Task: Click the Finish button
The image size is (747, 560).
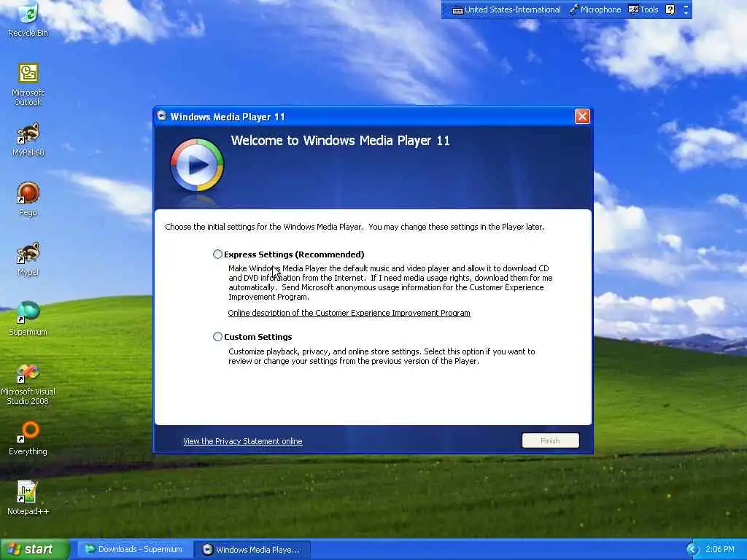Action: (550, 440)
